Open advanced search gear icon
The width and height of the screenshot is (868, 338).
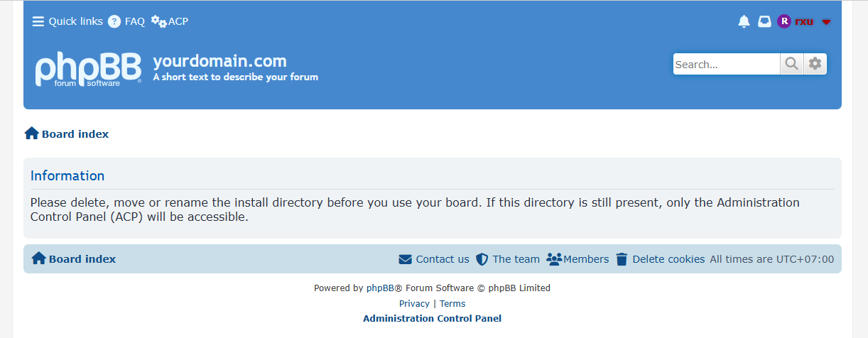[x=815, y=64]
